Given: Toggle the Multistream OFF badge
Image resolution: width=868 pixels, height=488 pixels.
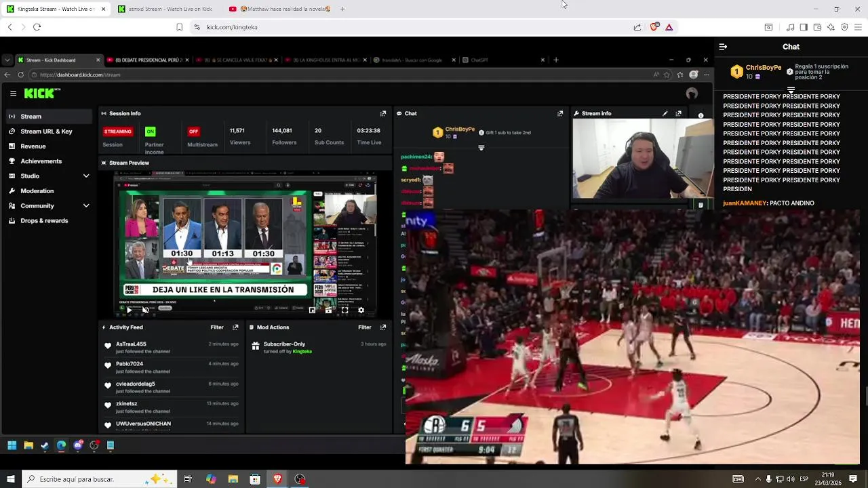Looking at the screenshot, I should pos(193,131).
